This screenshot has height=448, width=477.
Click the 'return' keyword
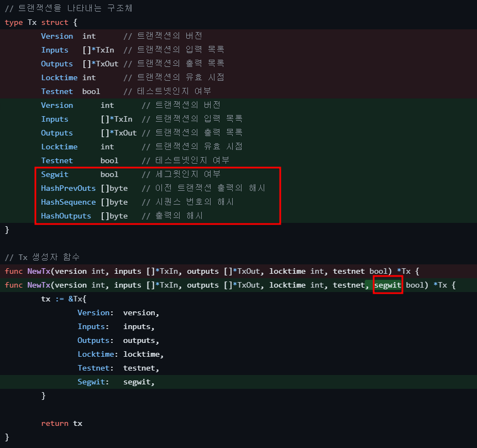[x=55, y=424]
